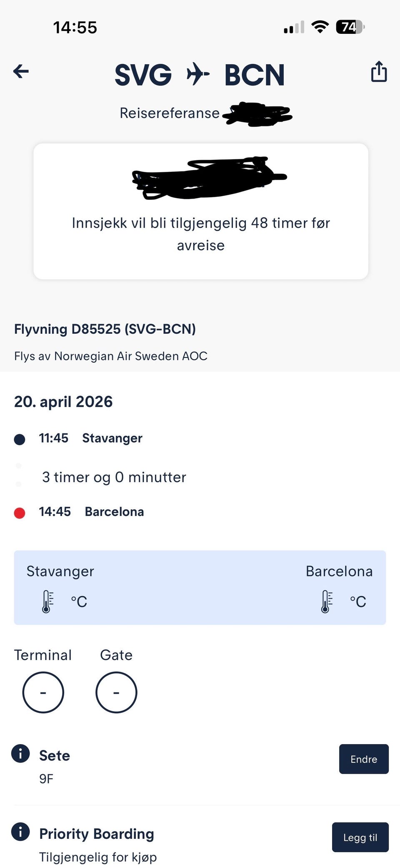Tap the info icon next to Sete

(x=20, y=753)
